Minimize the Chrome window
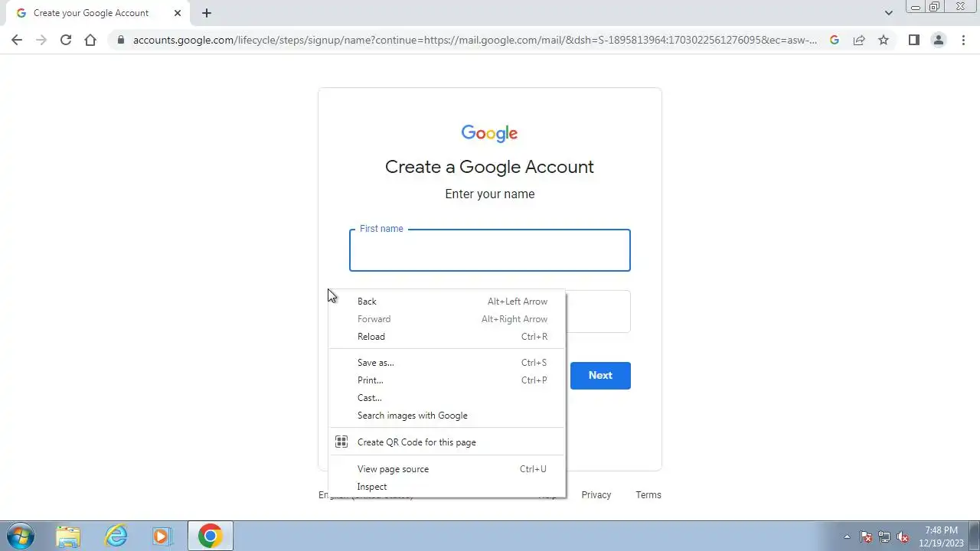The width and height of the screenshot is (980, 551). coord(916,7)
